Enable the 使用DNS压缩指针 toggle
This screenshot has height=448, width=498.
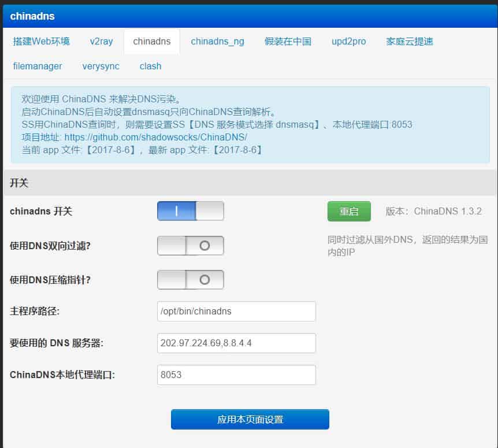191,279
